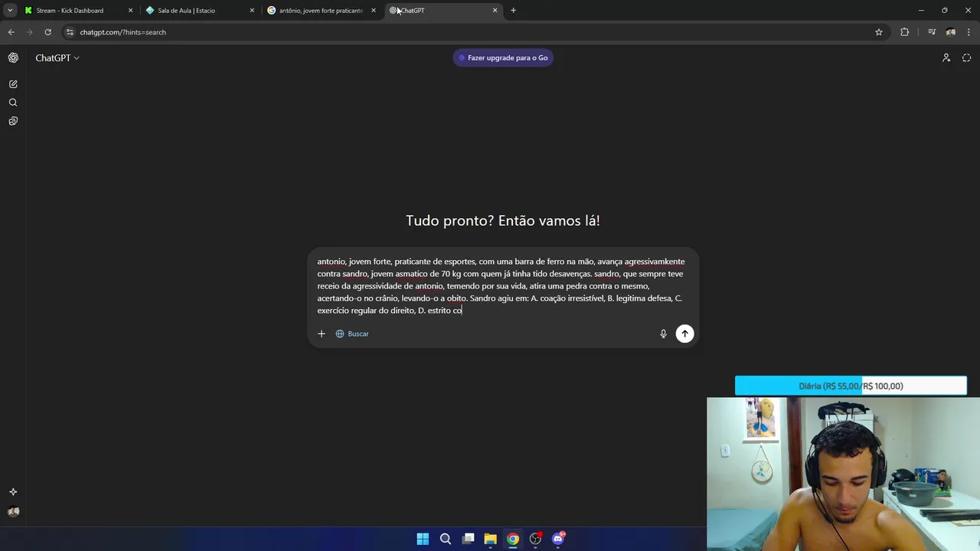
Task: Bookmark this page with star icon
Action: click(x=879, y=32)
